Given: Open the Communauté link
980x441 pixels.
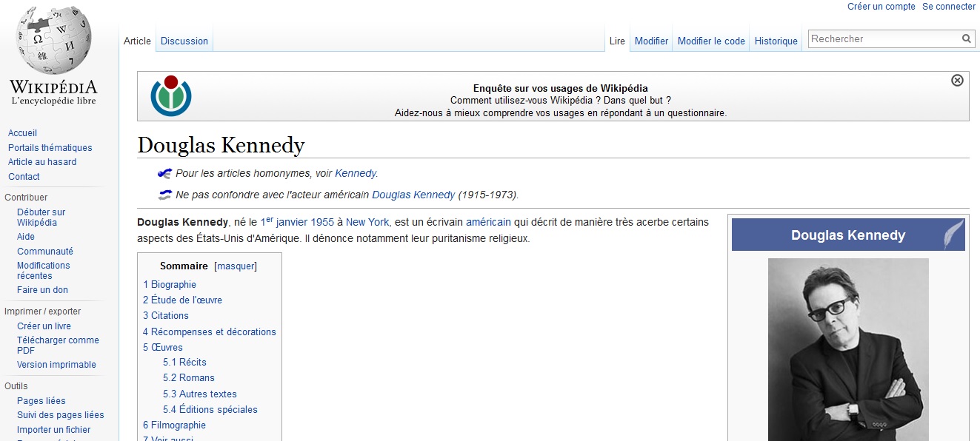Looking at the screenshot, I should click(45, 252).
